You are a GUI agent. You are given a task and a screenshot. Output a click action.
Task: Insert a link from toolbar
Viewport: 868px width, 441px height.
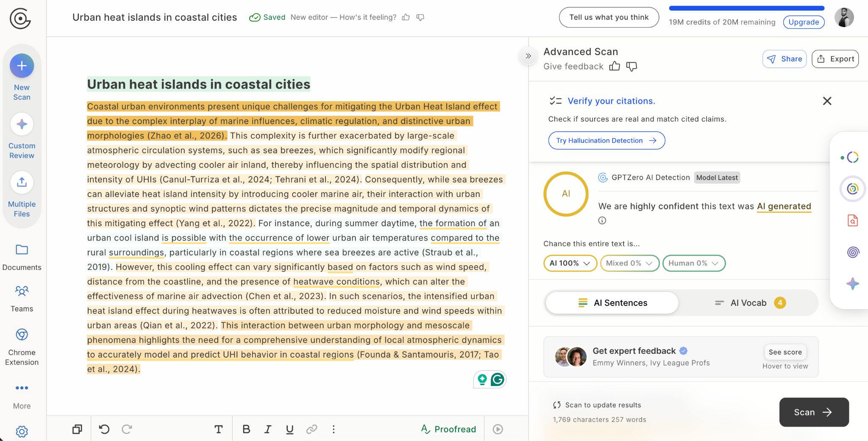(x=312, y=429)
